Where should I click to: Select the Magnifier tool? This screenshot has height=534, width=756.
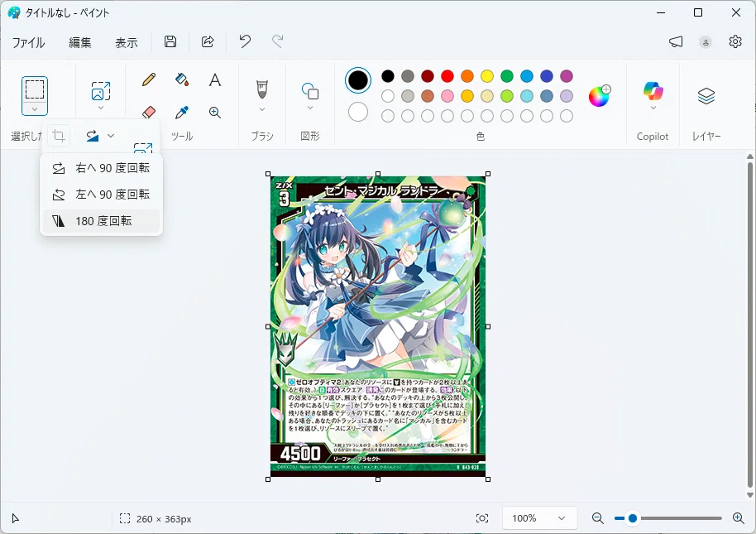tap(215, 113)
